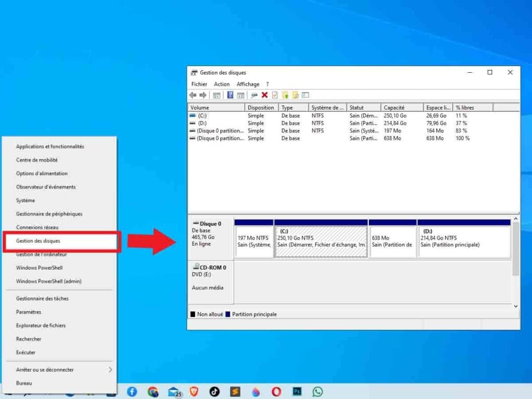
Task: Click the Disque 0 disk icon
Action: [196, 223]
